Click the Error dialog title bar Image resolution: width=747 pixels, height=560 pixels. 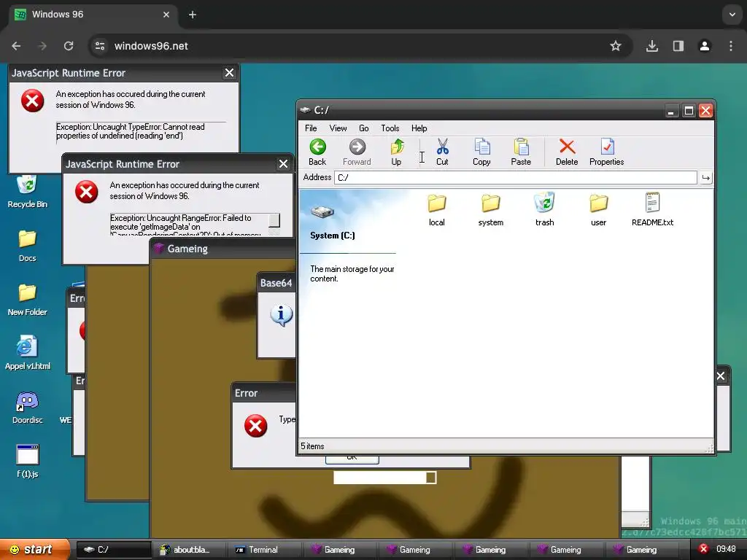pos(264,393)
